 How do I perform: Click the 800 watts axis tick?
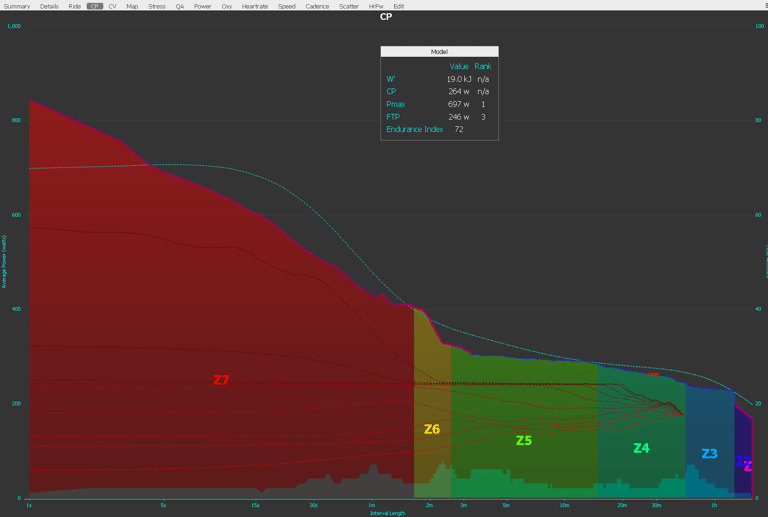click(16, 120)
